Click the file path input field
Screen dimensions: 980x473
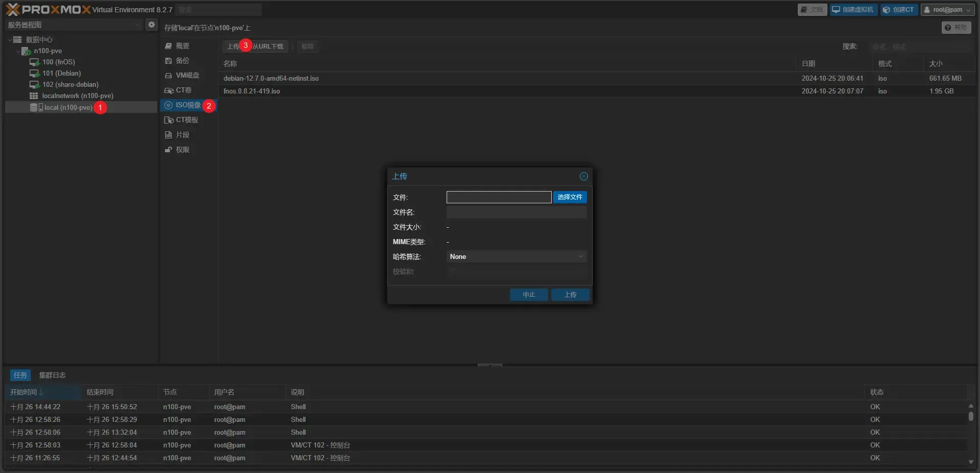click(498, 197)
